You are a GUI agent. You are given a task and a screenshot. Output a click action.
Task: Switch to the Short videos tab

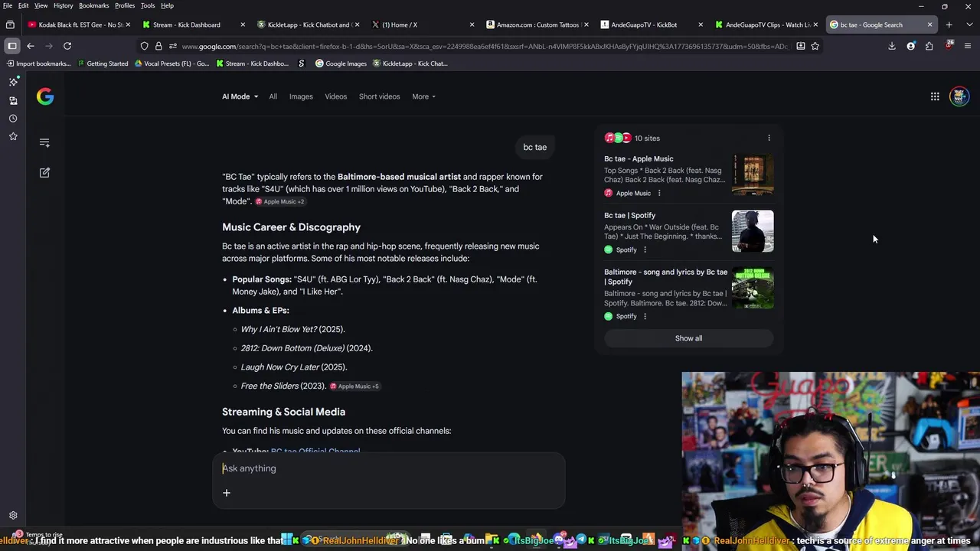tap(379, 96)
